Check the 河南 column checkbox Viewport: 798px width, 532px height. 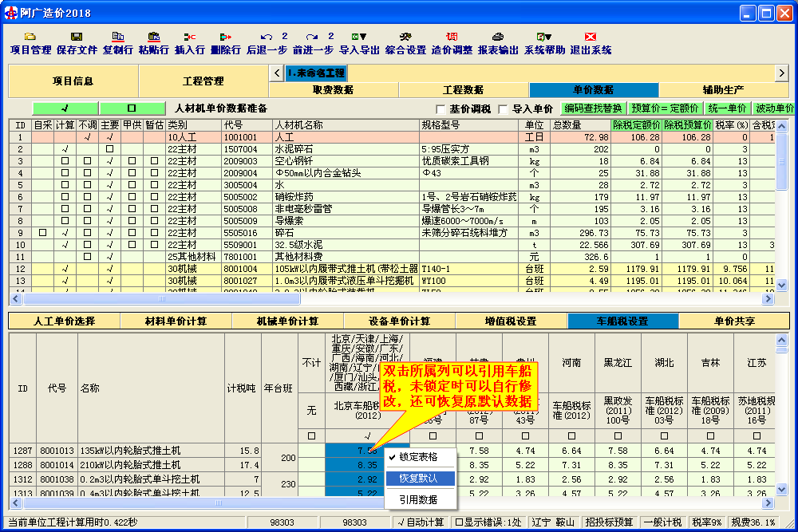(571, 435)
